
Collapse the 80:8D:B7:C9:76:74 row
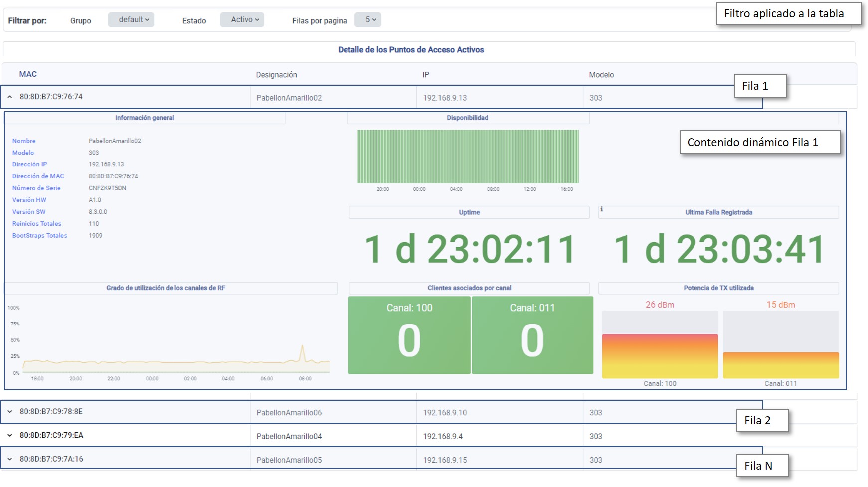[x=10, y=97]
